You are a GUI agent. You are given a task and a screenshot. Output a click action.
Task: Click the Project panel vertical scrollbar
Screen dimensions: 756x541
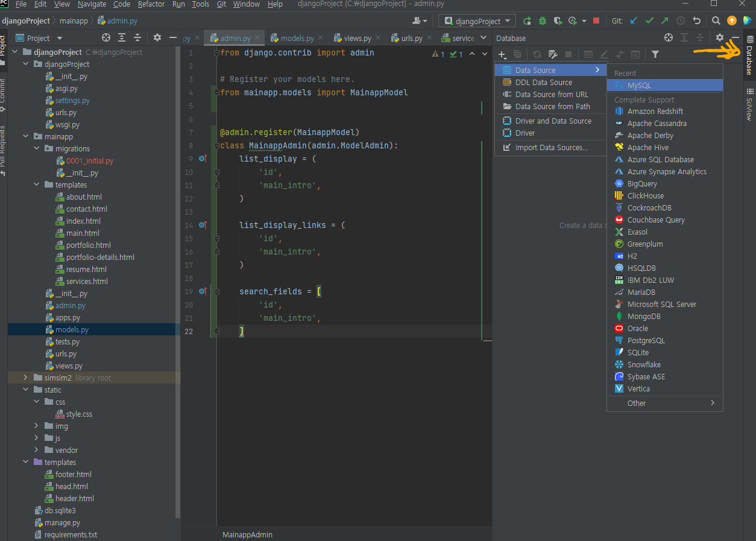pyautogui.click(x=177, y=283)
